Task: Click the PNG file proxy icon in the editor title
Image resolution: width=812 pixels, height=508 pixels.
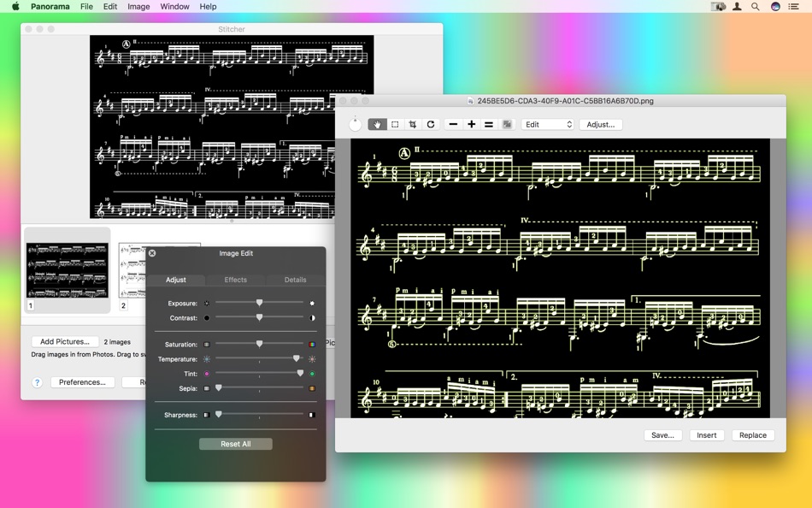Action: tap(470, 101)
